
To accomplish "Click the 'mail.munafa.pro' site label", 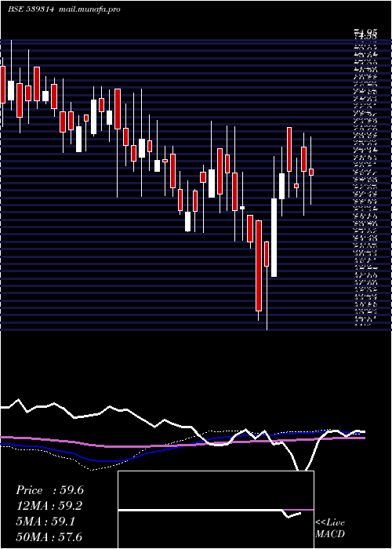I will [89, 9].
